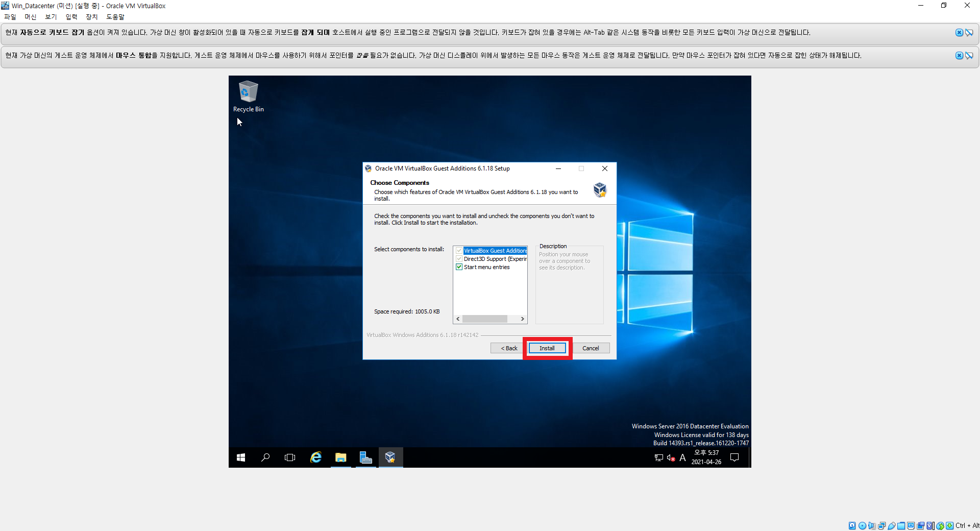
Task: Select the 'VirtualBox Guest Additions' component row text
Action: tap(495, 251)
